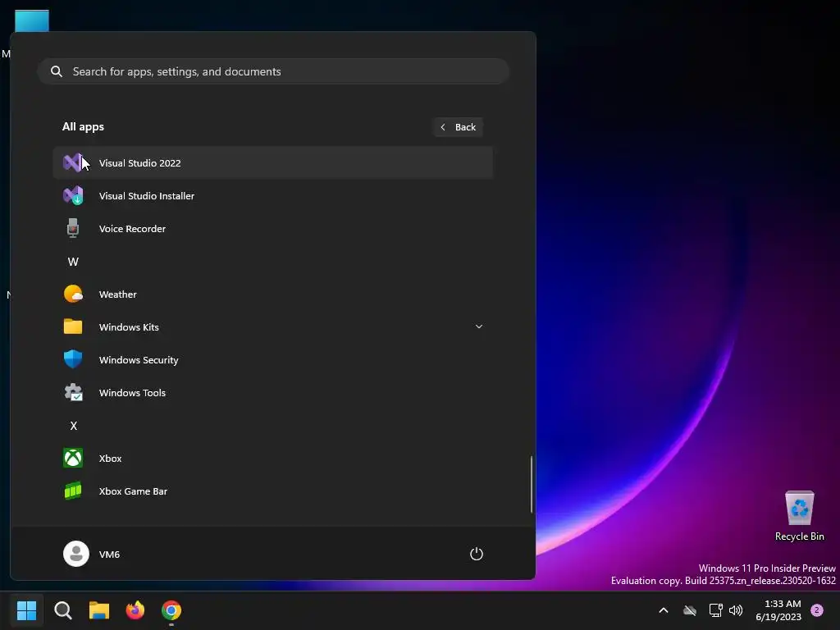The width and height of the screenshot is (840, 630).
Task: Open the Xbox Game Bar icon
Action: pos(73,491)
